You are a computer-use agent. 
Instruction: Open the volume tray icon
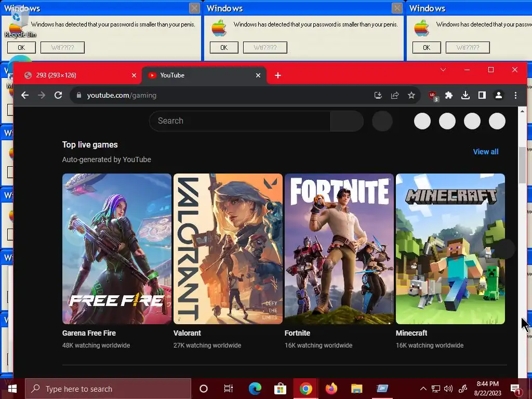(x=448, y=389)
